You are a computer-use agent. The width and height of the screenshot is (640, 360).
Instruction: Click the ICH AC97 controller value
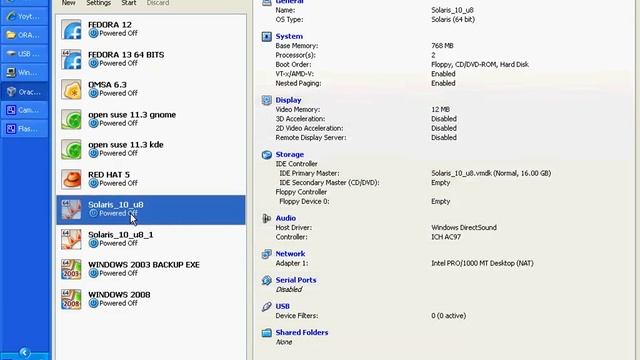446,237
